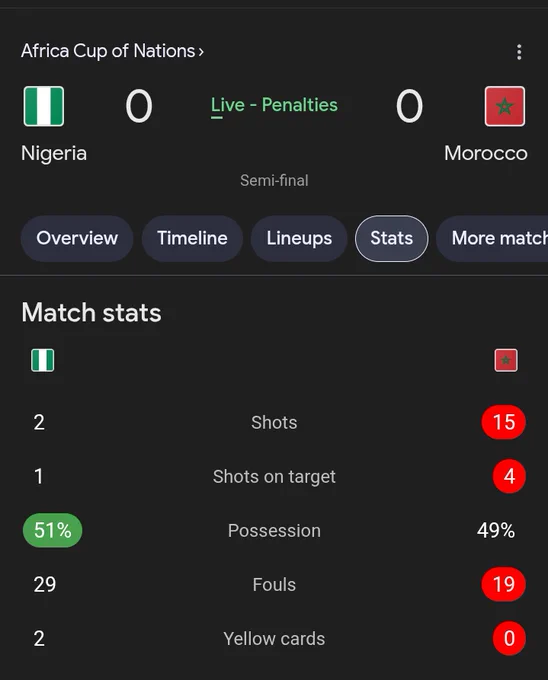Image resolution: width=548 pixels, height=680 pixels.
Task: Click the Morocco team name
Action: 486,154
